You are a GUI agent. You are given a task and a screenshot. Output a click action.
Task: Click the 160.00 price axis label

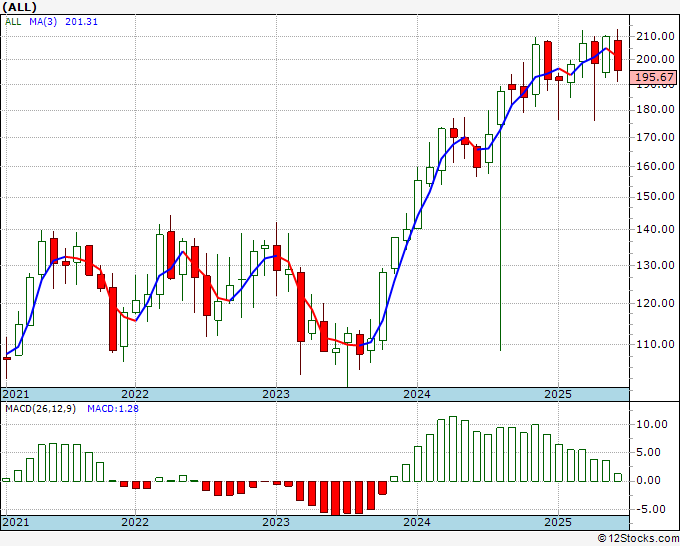(x=655, y=166)
